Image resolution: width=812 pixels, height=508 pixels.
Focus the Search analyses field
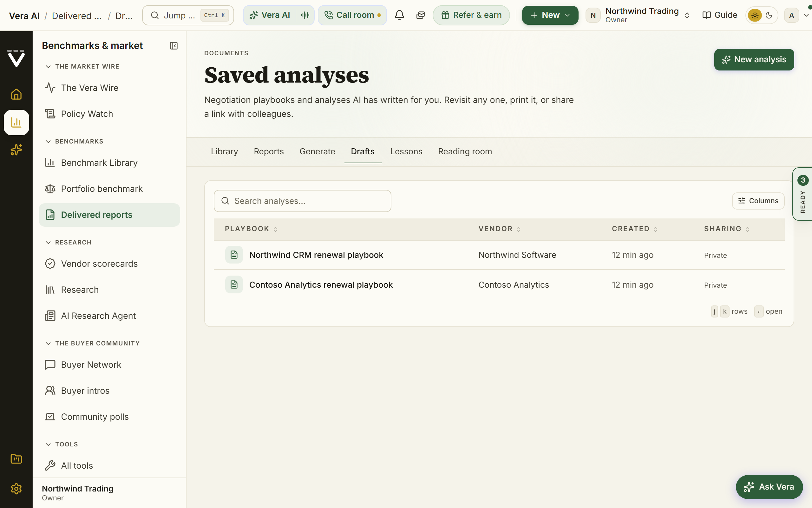(x=302, y=201)
